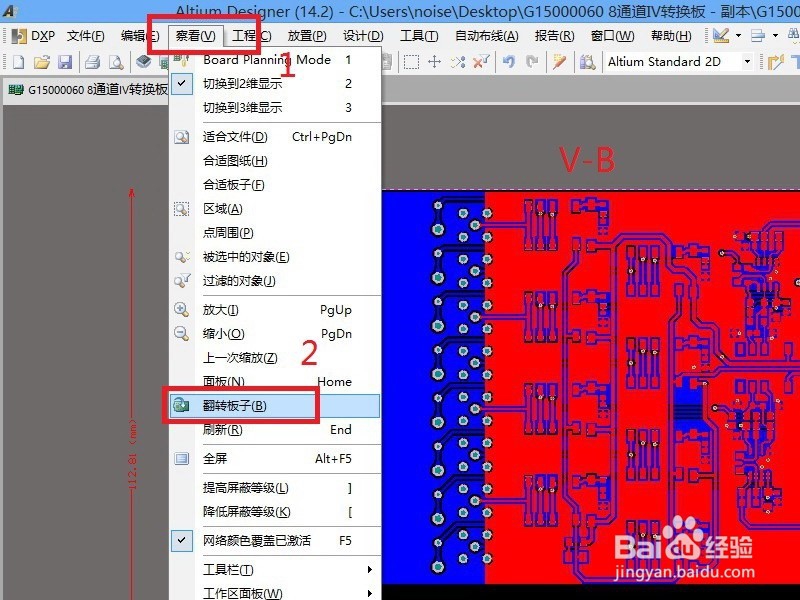Click the New document icon

pos(18,62)
